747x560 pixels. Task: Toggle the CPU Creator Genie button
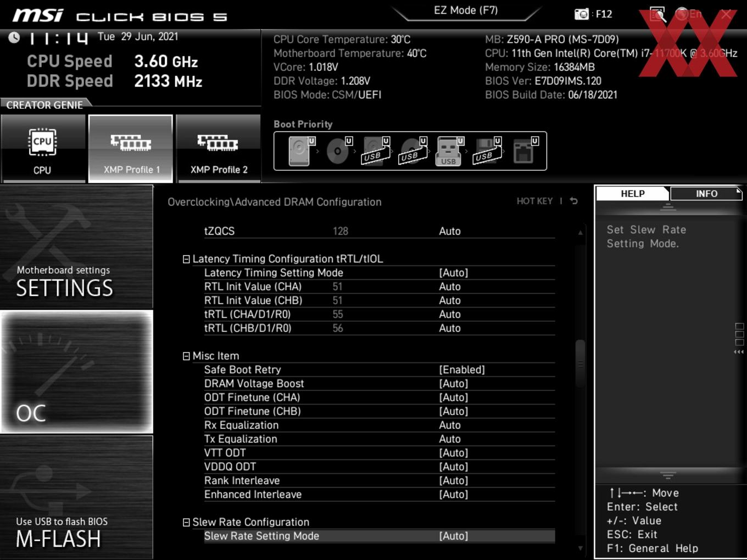point(42,148)
